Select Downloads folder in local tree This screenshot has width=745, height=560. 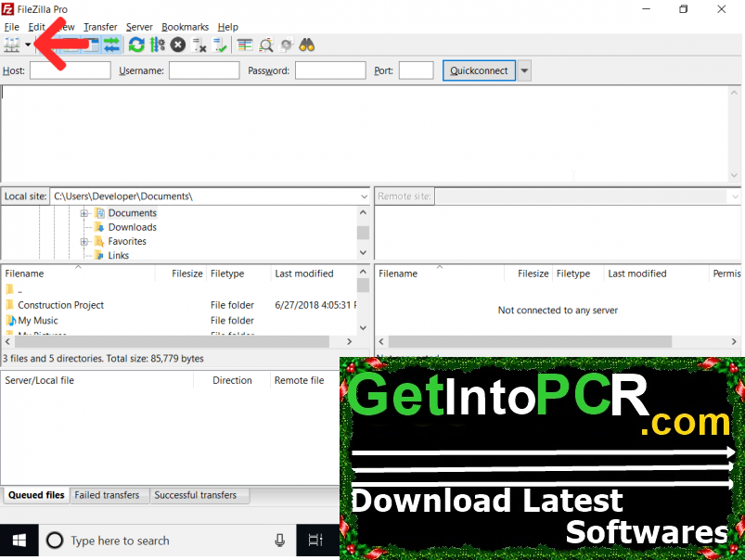tap(132, 227)
